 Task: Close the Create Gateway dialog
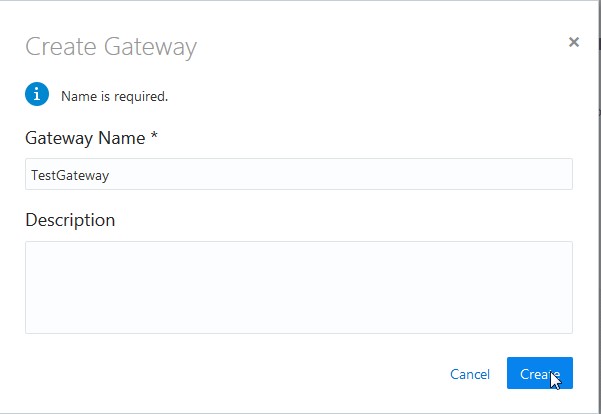click(573, 42)
